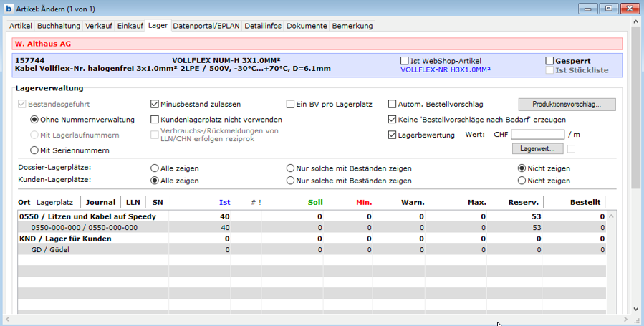
Task: Click the vertical scrollbar on the right
Action: [636, 143]
